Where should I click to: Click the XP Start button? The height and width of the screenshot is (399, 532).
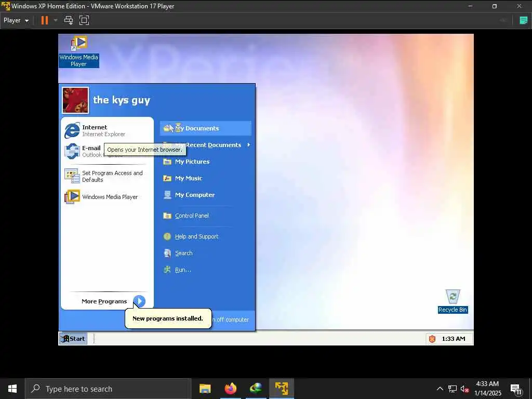[73, 339]
